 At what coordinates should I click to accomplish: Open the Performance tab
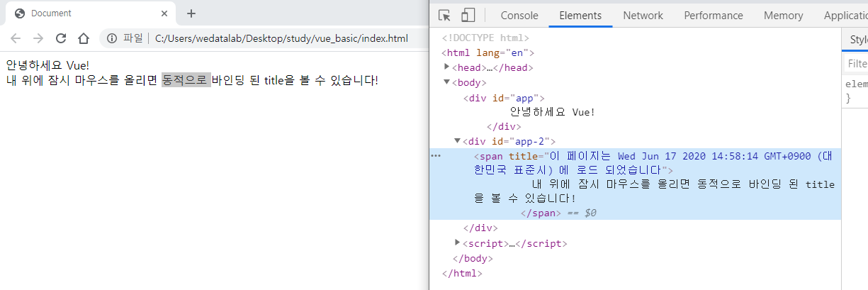714,16
